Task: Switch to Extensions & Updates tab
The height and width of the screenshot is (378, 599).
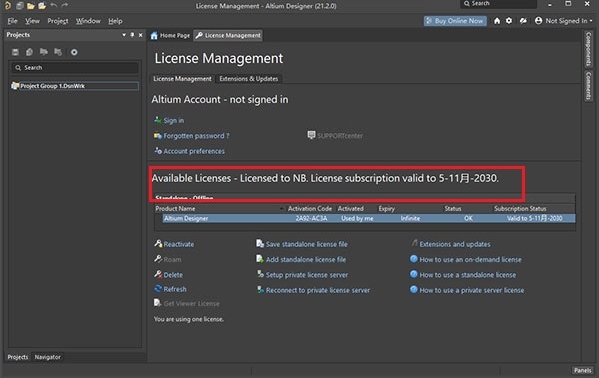Action: tap(249, 79)
